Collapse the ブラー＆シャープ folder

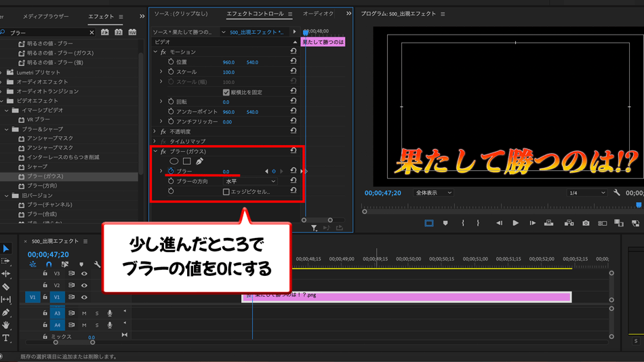pos(7,129)
